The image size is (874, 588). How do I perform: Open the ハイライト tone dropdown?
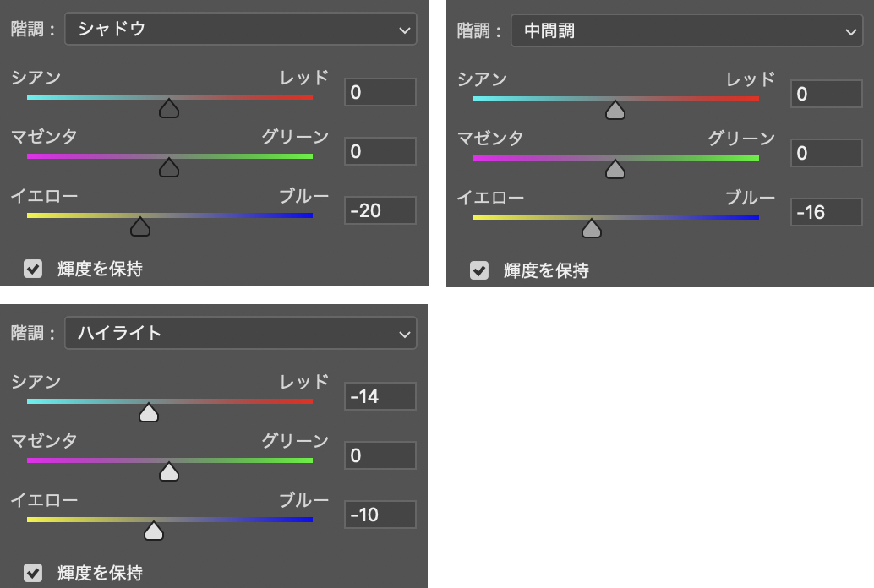[x=240, y=333]
